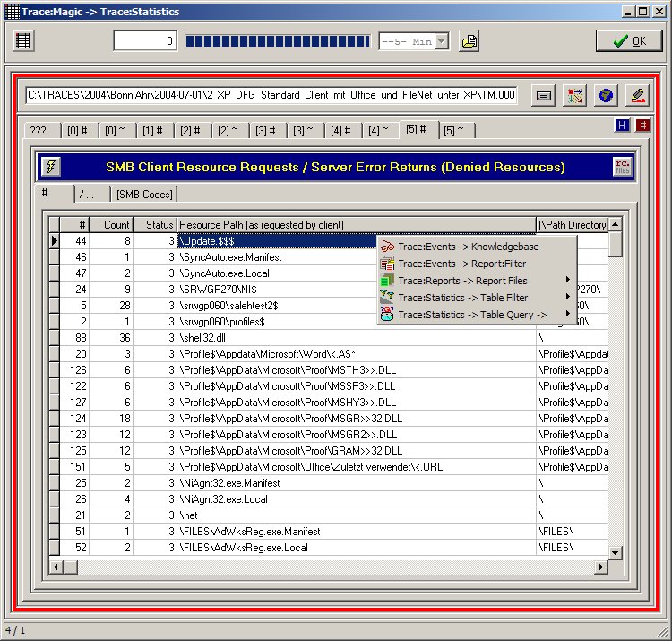Click the rc files icon in blue header
This screenshot has width=672, height=641.
tap(621, 167)
